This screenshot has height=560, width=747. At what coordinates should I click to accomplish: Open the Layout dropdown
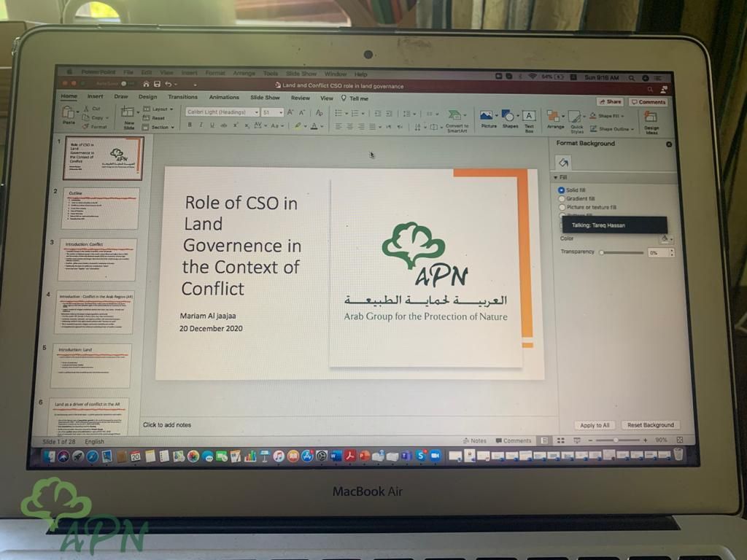point(158,109)
